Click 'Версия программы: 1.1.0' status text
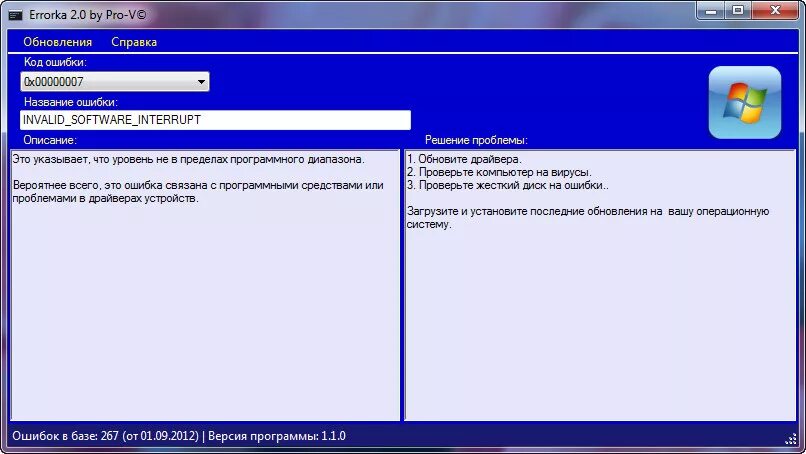Image resolution: width=806 pixels, height=454 pixels. point(277,436)
